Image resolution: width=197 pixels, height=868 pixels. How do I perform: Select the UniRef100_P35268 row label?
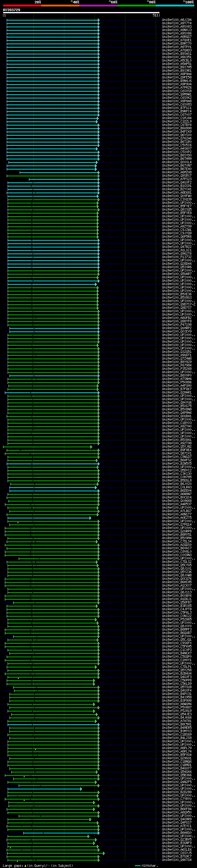177,369
